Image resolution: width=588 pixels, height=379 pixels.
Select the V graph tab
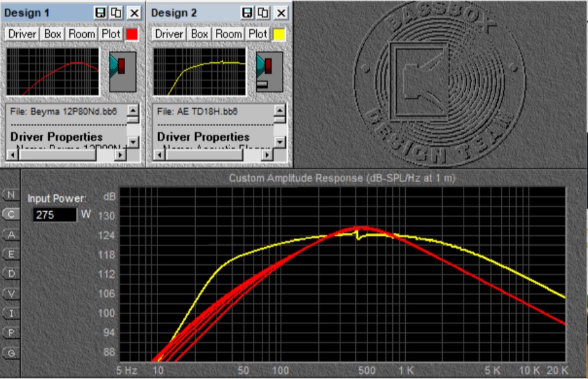click(11, 293)
